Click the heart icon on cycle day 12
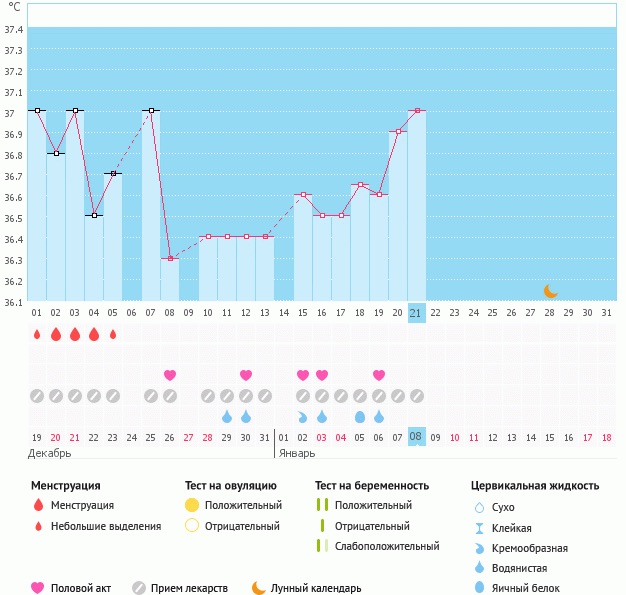This screenshot has width=626, height=595. [x=246, y=375]
